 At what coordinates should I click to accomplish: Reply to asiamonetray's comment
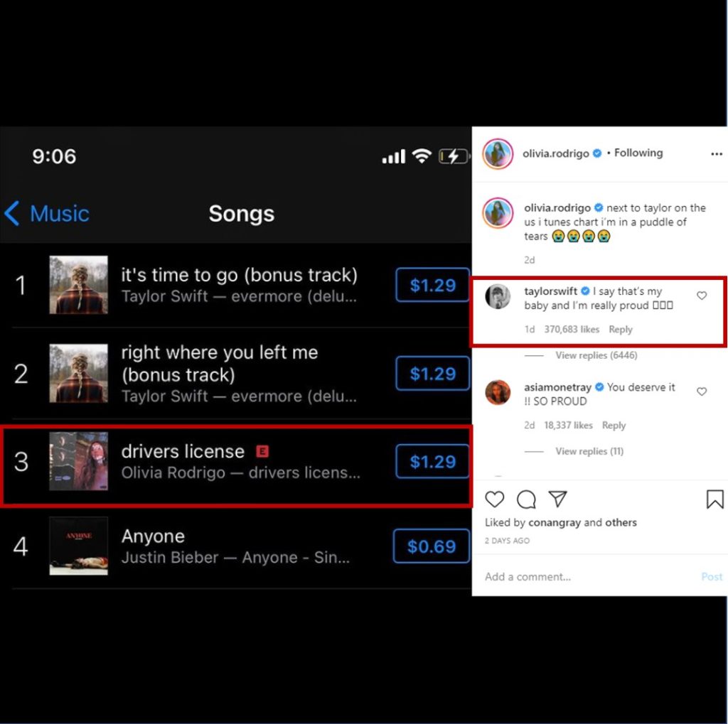point(614,425)
